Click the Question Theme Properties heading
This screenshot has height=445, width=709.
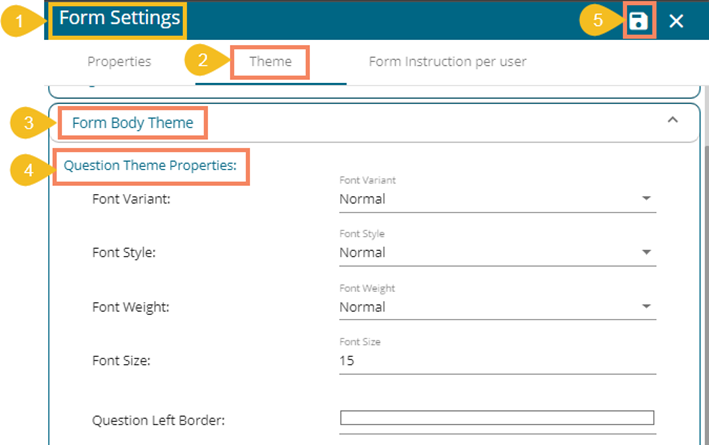(x=150, y=165)
